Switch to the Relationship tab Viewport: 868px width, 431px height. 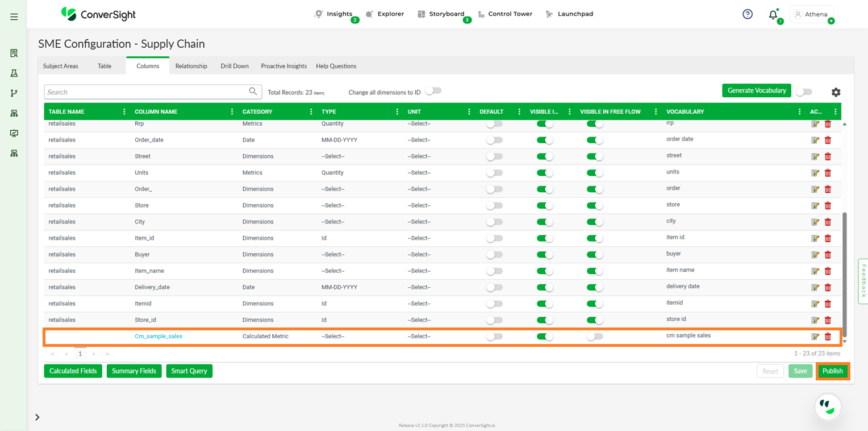pyautogui.click(x=191, y=66)
